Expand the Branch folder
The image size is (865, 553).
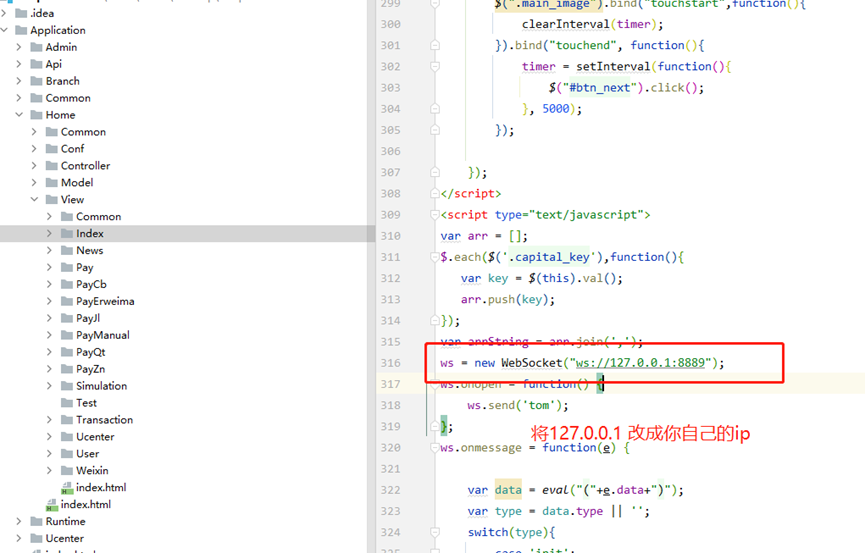coord(19,81)
